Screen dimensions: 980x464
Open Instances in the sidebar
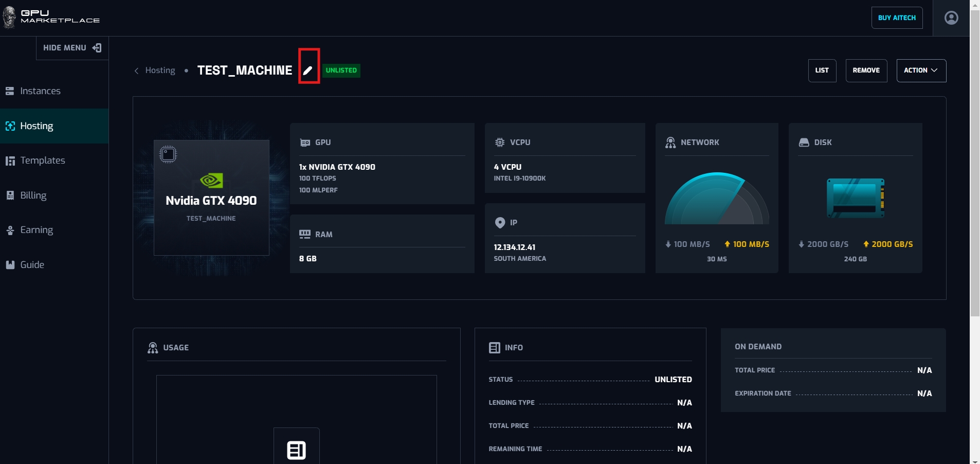click(40, 91)
